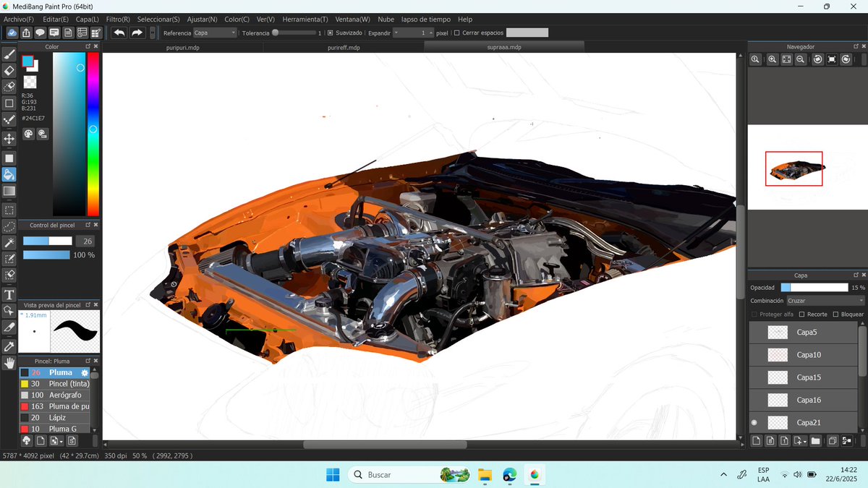Select the Bucket fill tool
The image size is (868, 488).
(9, 174)
